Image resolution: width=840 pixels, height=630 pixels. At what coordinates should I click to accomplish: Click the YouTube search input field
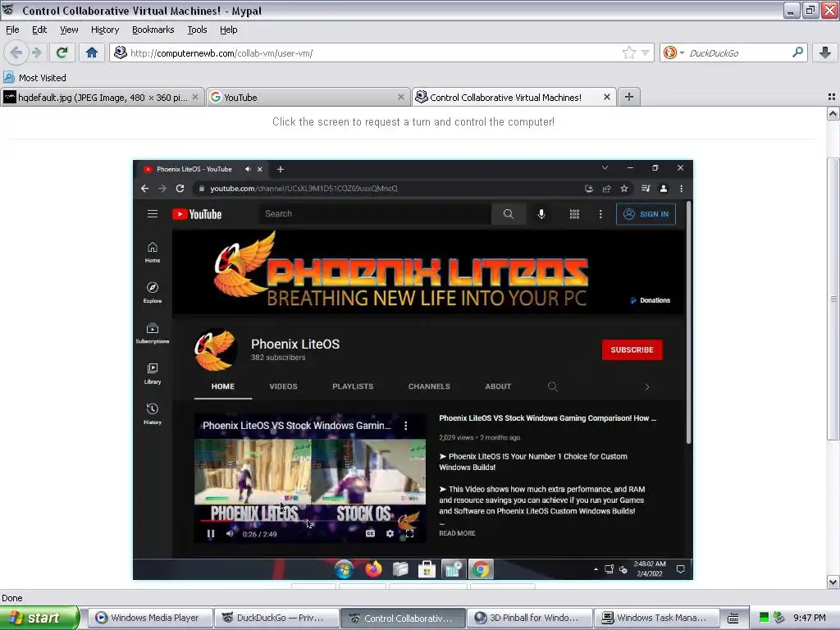coord(375,214)
